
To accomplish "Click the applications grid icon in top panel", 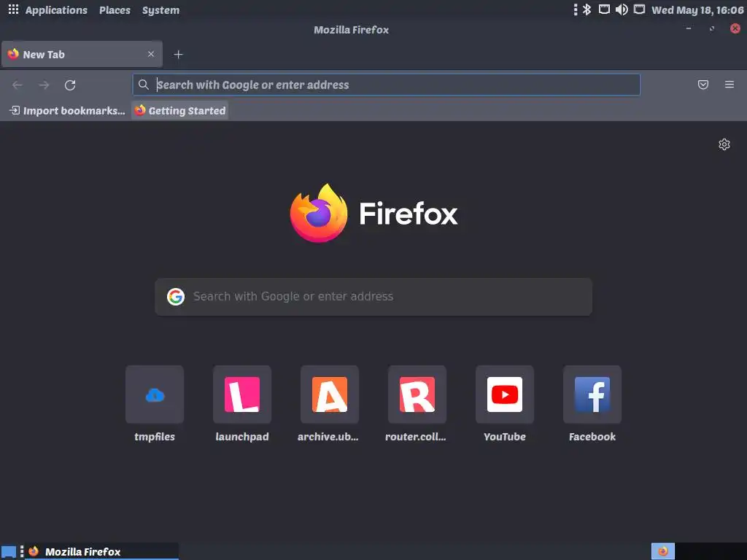I will (13, 9).
